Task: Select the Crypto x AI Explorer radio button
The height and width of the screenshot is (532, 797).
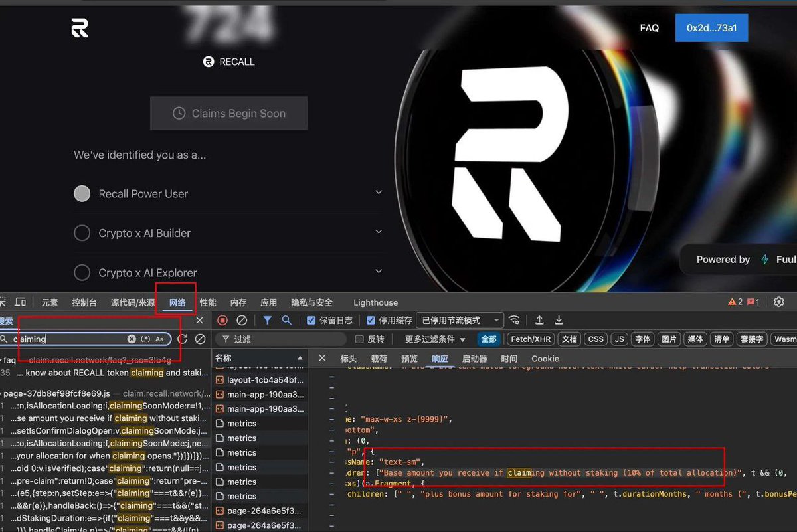Action: tap(82, 272)
